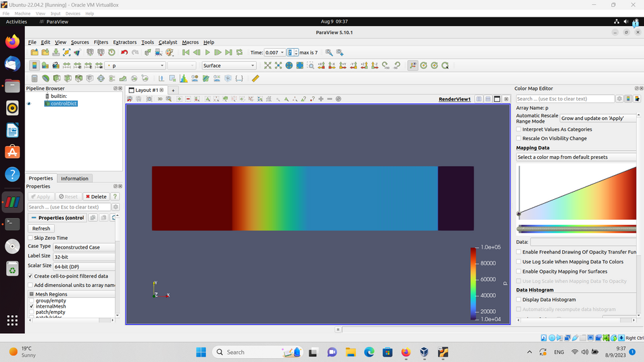Click the color transfer function gradient bar

point(577,229)
